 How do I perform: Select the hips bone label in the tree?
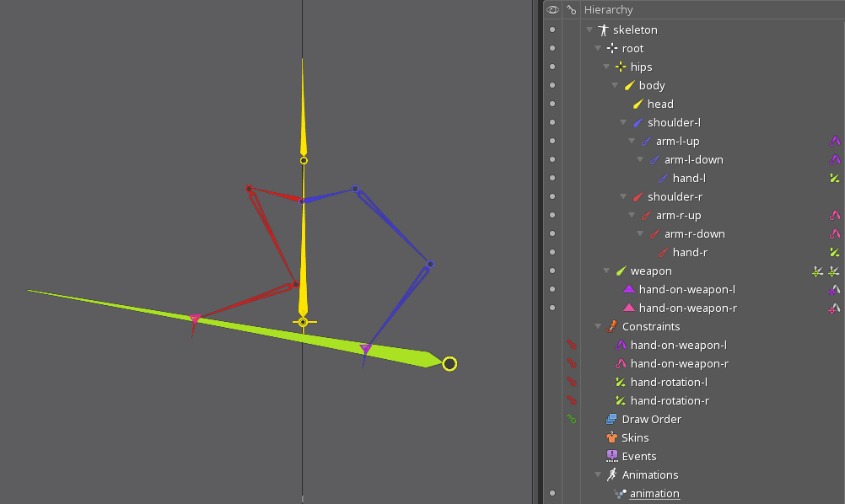pos(641,67)
